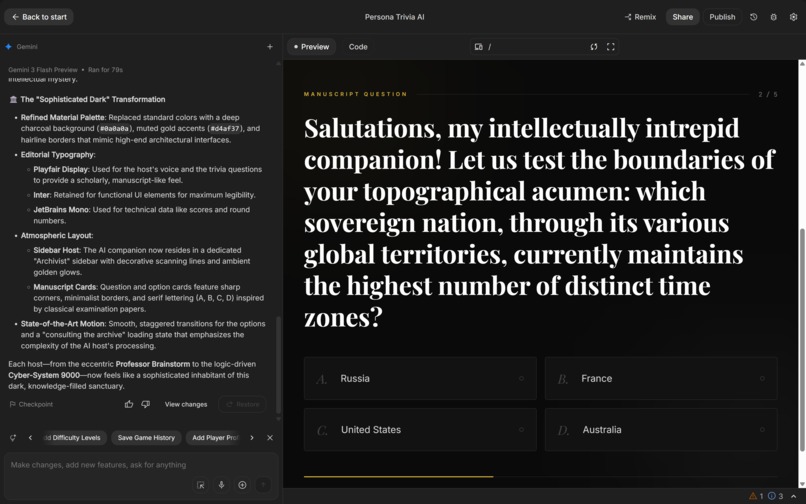Click the gold quiz progress bar
Image resolution: width=806 pixels, height=504 pixels.
[398, 477]
